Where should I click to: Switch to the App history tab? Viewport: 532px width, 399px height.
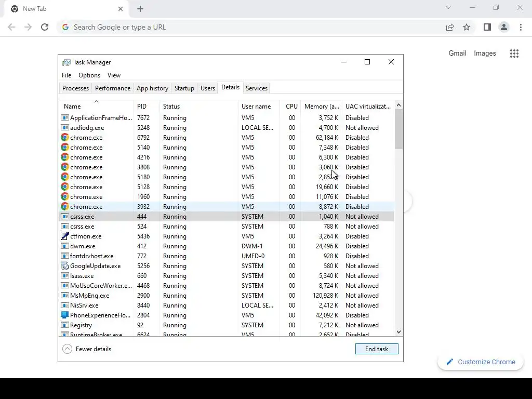(152, 88)
